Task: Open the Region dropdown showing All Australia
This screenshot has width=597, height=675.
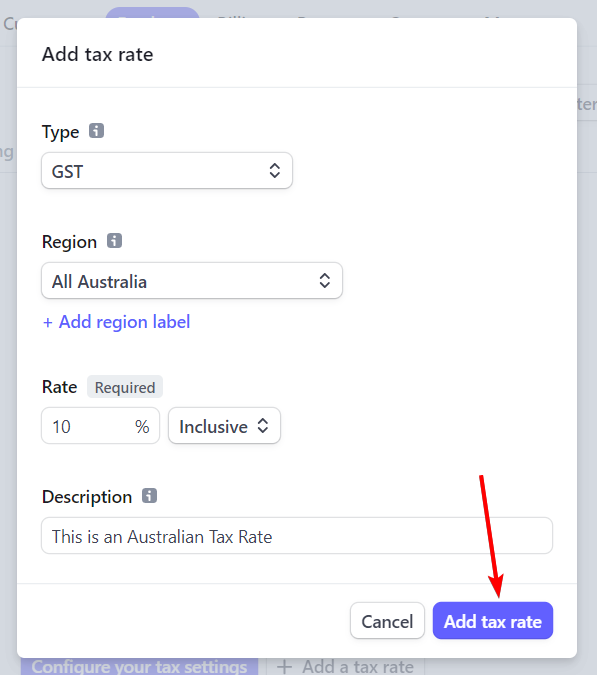Action: 192,281
